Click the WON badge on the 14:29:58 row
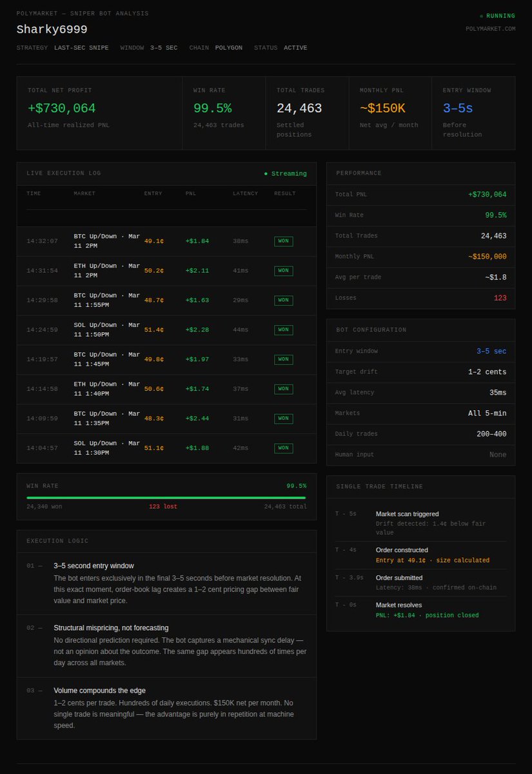This screenshot has height=774, width=532. tap(284, 301)
